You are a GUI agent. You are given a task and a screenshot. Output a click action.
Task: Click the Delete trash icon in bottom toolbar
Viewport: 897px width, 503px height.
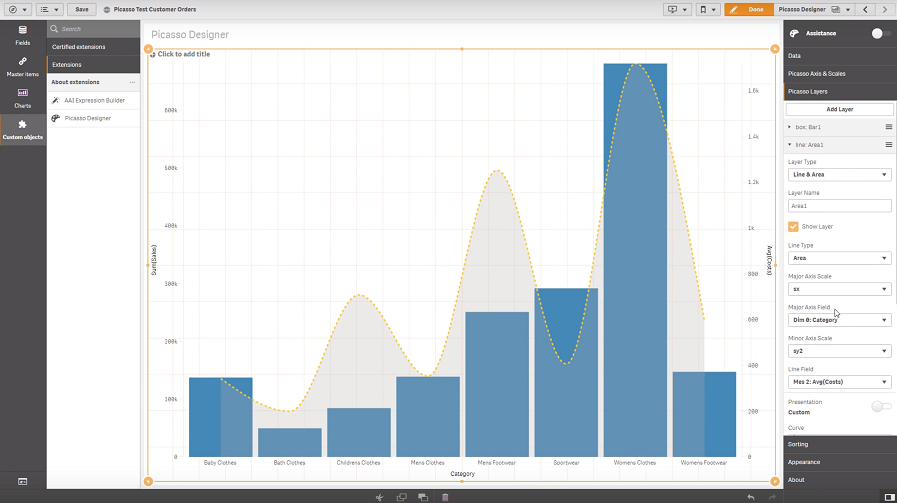[x=445, y=497]
